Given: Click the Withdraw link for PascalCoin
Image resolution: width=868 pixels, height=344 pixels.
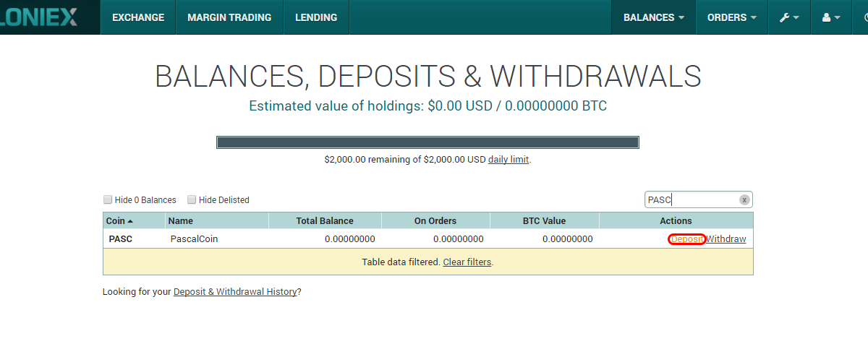Looking at the screenshot, I should 726,239.
